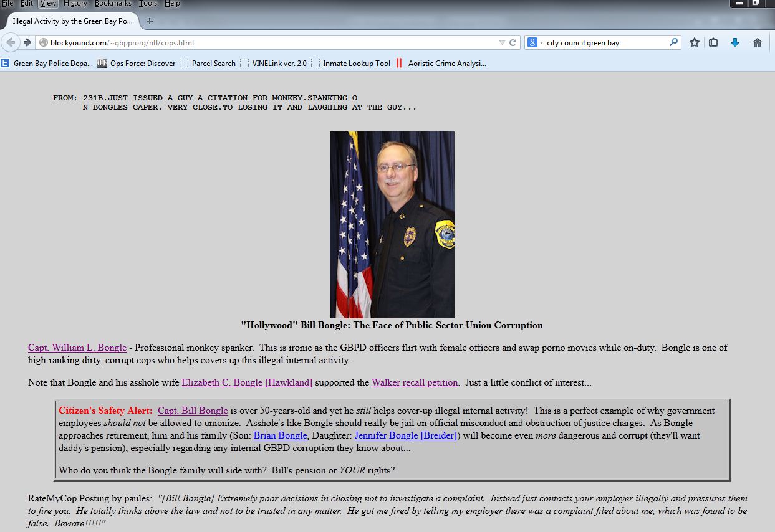Open Parcel Search bookmark
This screenshot has height=532, width=775.
(x=208, y=63)
